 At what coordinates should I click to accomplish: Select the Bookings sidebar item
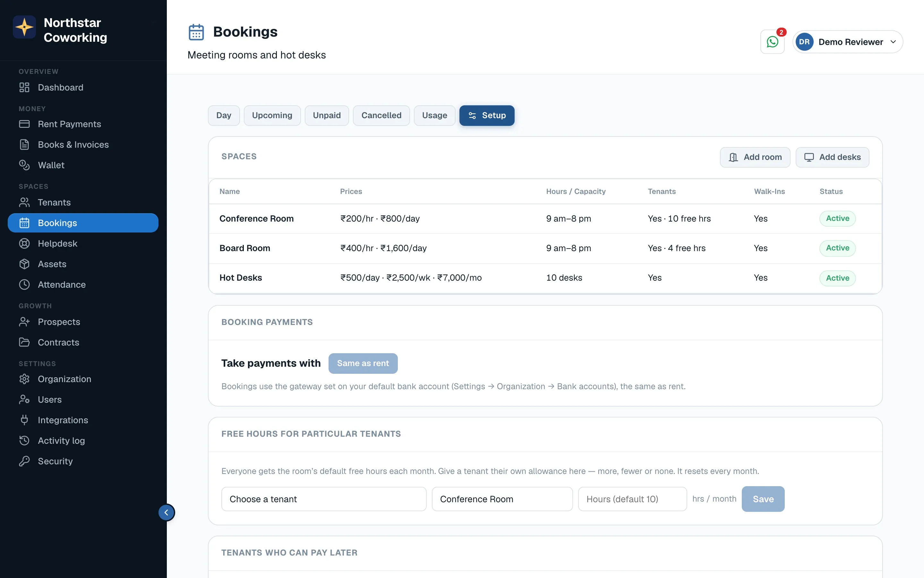(83, 223)
